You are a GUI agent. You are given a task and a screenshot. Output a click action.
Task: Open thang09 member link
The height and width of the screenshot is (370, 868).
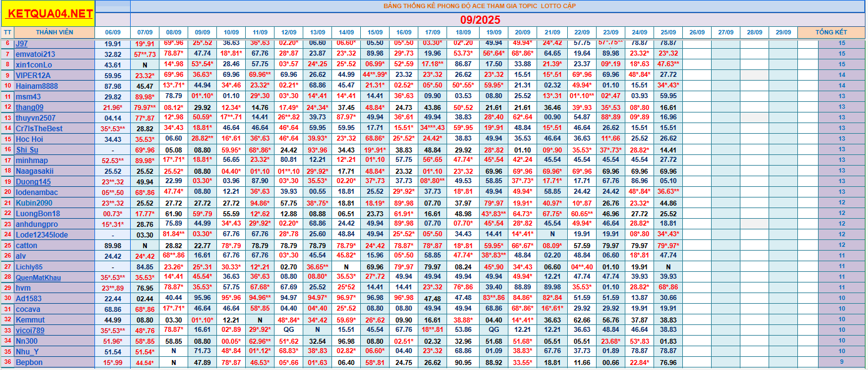point(29,107)
